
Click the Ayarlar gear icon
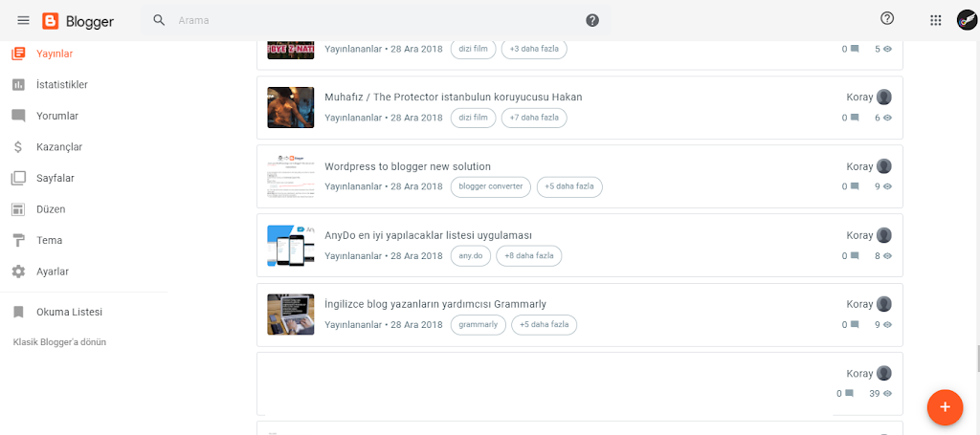(x=19, y=272)
